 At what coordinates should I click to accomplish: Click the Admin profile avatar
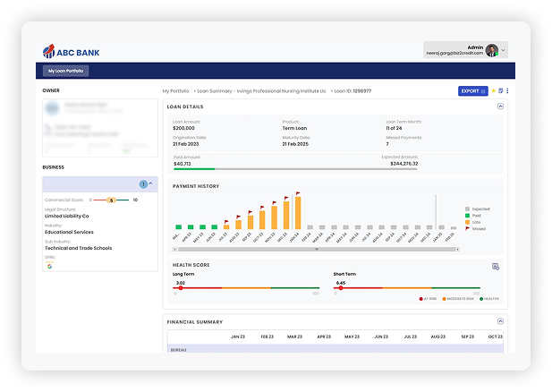pyautogui.click(x=492, y=50)
